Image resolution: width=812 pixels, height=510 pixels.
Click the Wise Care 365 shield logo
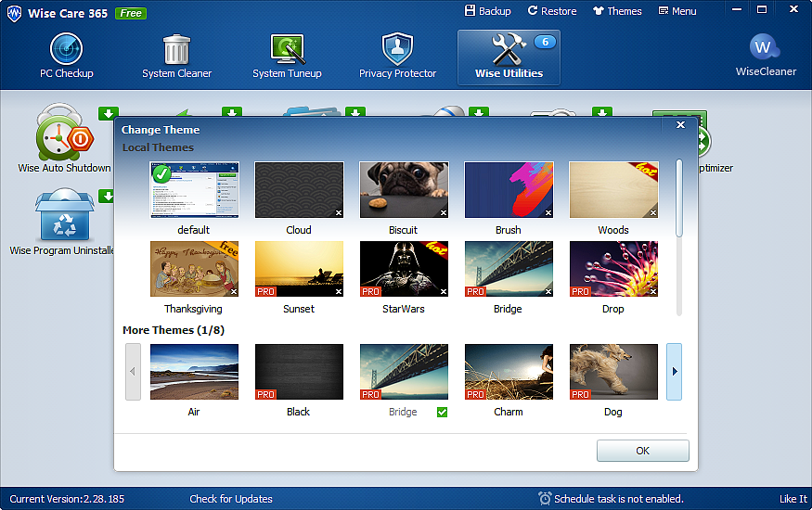pyautogui.click(x=14, y=14)
